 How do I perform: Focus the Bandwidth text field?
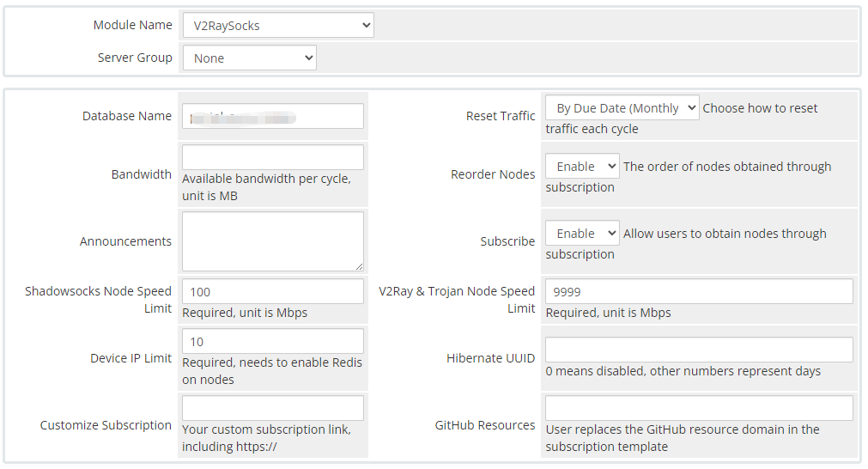[273, 157]
